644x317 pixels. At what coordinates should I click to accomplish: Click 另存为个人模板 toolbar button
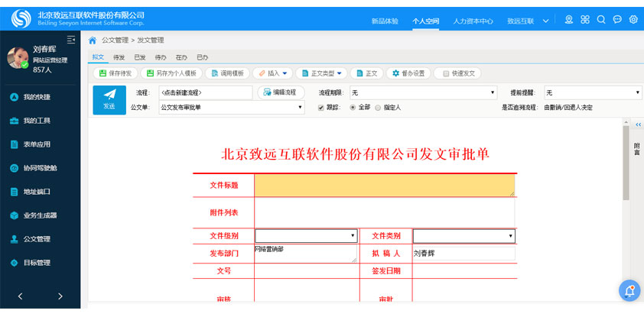click(x=171, y=73)
